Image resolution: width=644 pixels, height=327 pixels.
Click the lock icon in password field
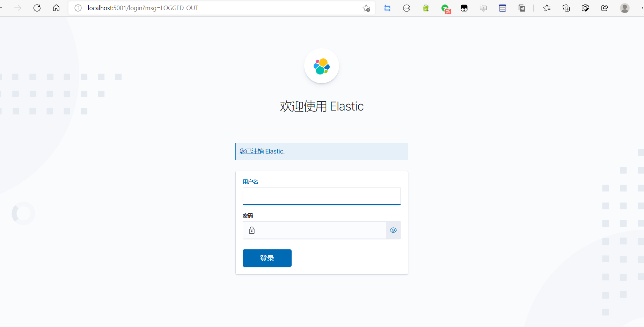point(252,230)
